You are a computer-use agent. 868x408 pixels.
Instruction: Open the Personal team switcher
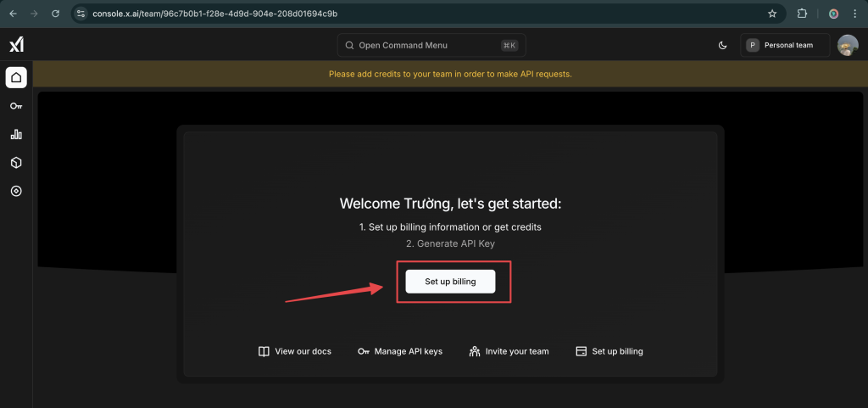785,46
